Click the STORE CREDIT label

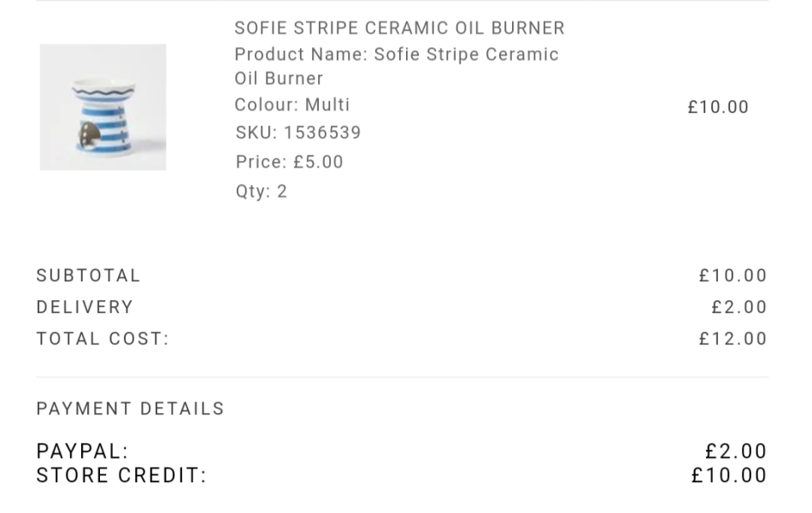(x=121, y=475)
